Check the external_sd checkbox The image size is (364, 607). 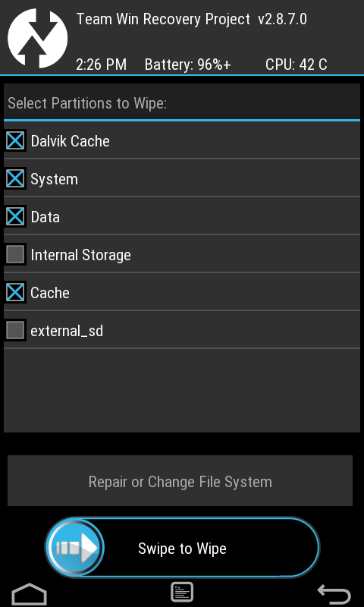point(15,330)
